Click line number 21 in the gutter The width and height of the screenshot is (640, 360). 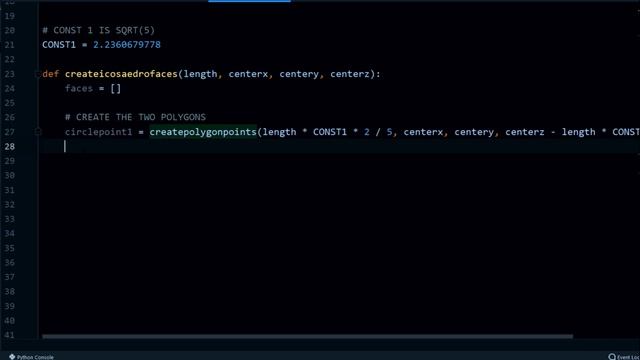[x=9, y=45]
